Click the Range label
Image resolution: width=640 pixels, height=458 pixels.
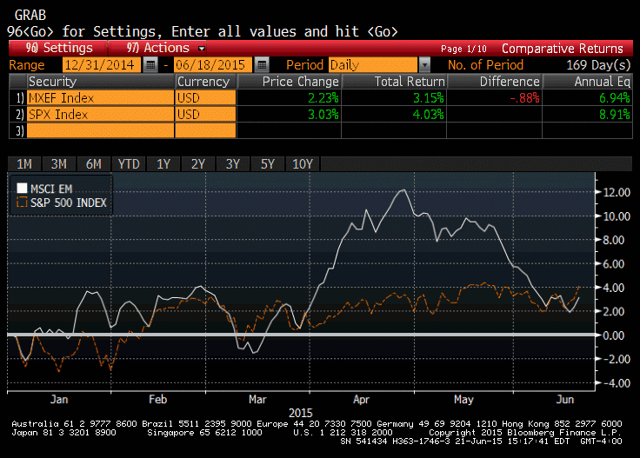point(27,65)
